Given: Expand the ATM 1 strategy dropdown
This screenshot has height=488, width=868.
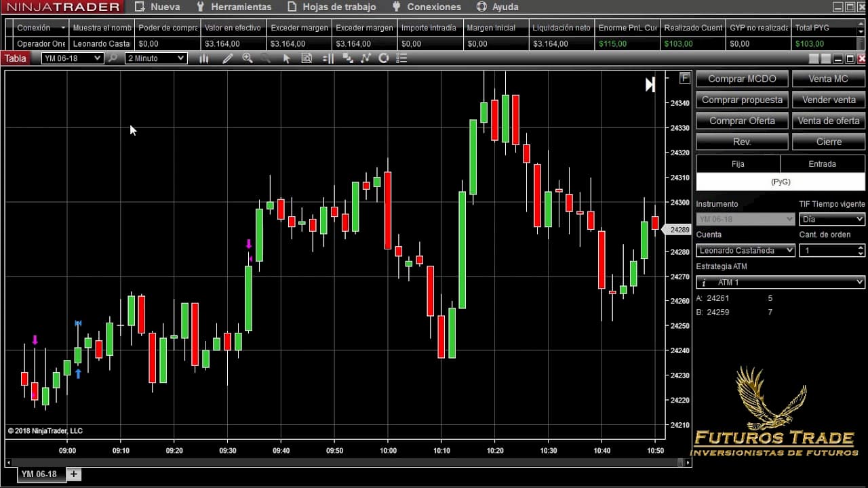Looking at the screenshot, I should pos(781,282).
